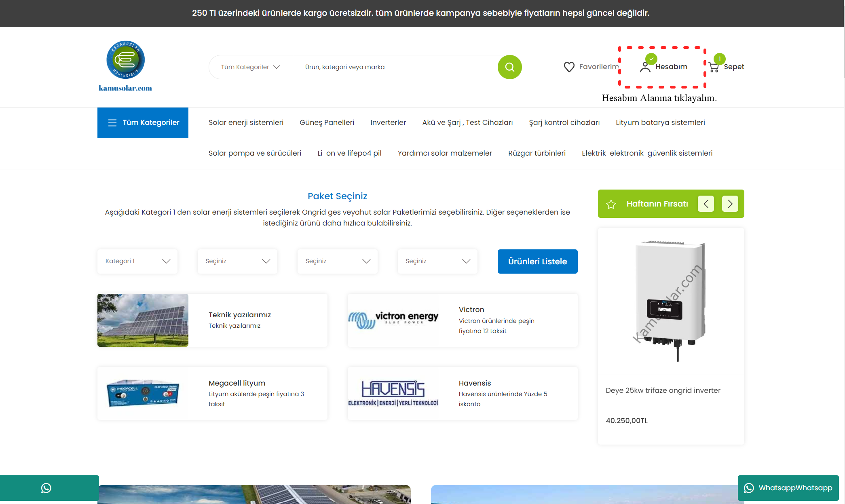Click the Ürünleri Listele button
The height and width of the screenshot is (504, 845).
pos(537,261)
